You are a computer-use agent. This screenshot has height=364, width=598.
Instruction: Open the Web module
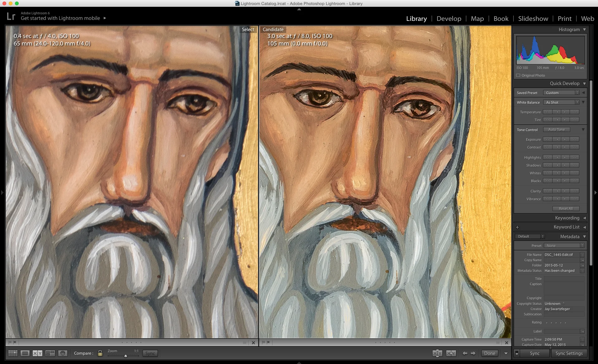587,19
